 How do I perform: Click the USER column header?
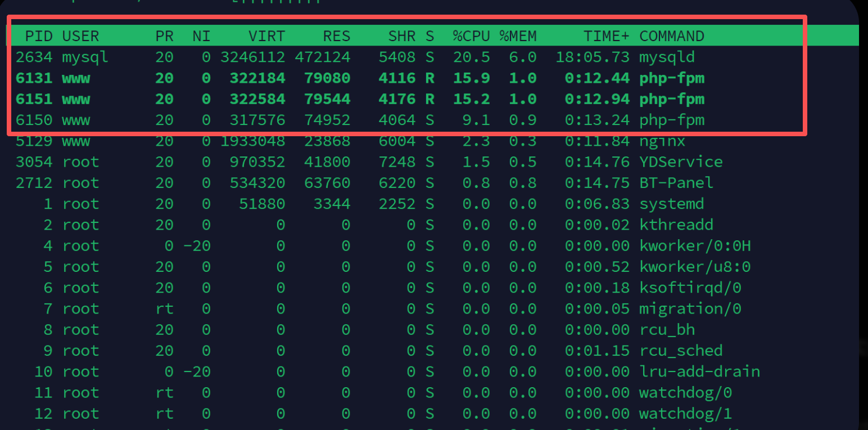[x=80, y=36]
